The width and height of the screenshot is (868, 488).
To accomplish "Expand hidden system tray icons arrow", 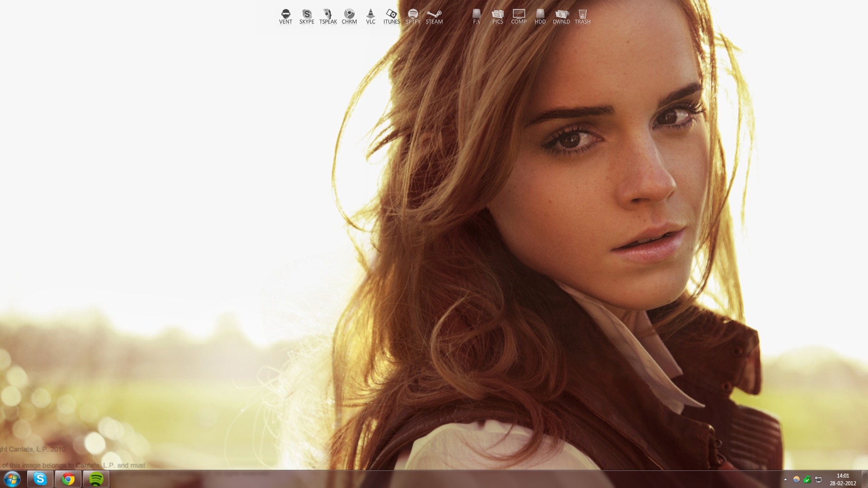I will (785, 479).
